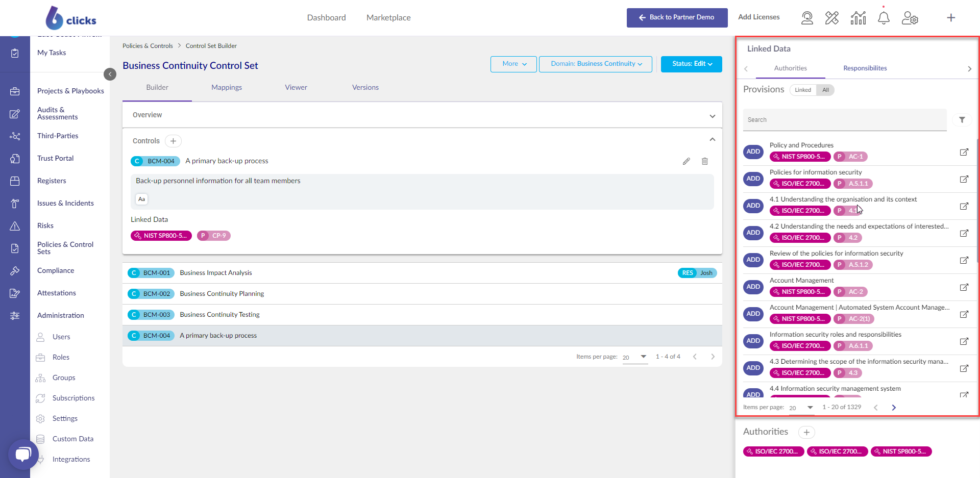This screenshot has height=478, width=980.
Task: Select the Authorities tab in Linked Data
Action: coord(790,68)
